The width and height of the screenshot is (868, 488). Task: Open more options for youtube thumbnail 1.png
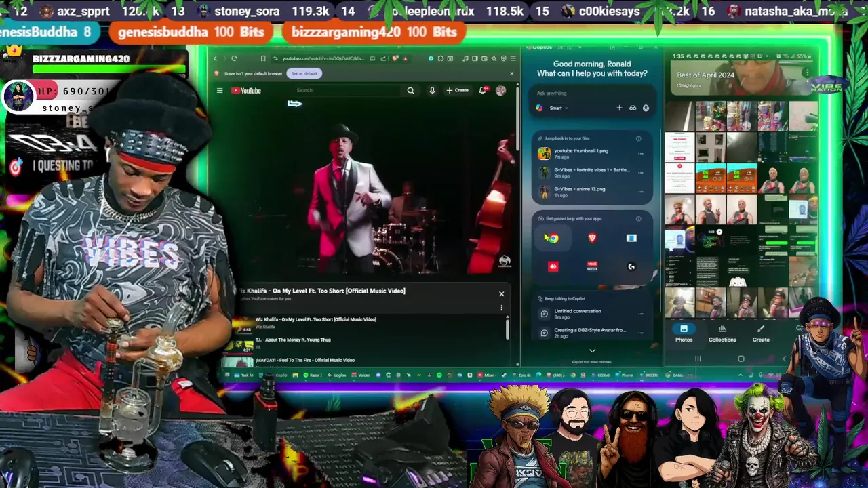[640, 154]
